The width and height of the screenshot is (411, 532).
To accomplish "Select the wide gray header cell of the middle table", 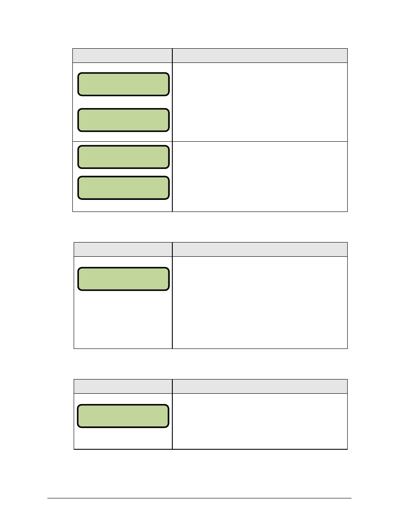I will tap(260, 249).
